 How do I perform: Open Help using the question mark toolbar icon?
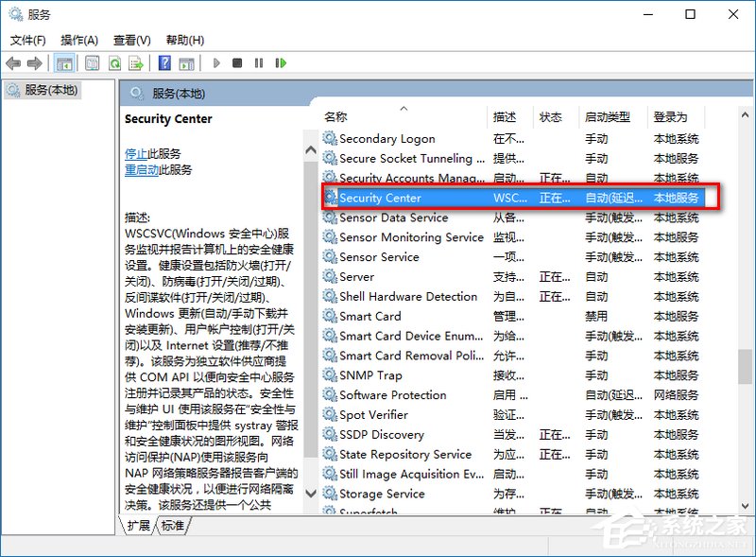(x=165, y=63)
